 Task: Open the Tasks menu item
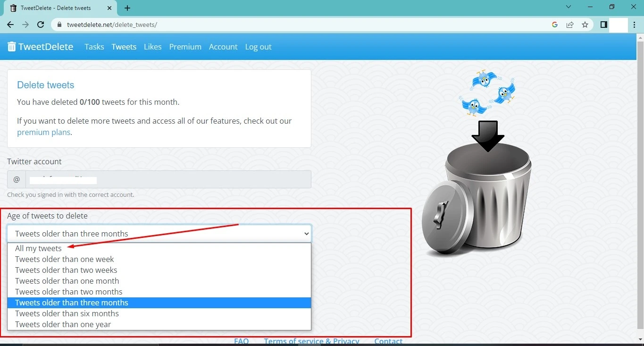click(x=94, y=47)
